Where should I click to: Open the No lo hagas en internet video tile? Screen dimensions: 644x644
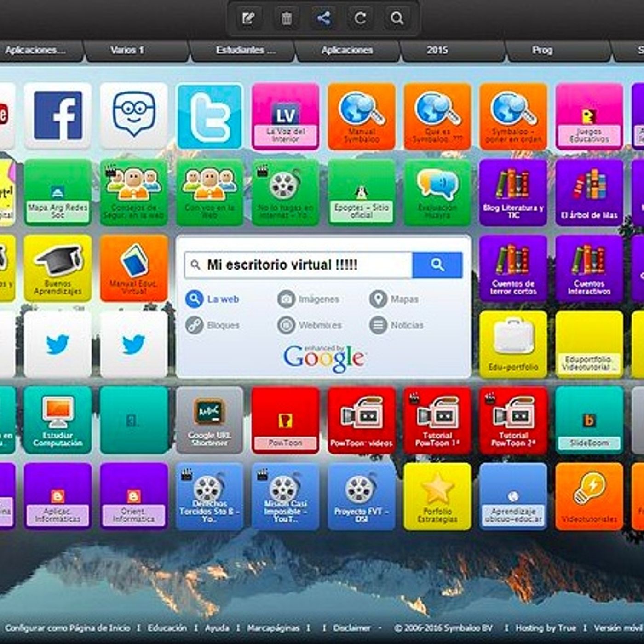point(286,192)
